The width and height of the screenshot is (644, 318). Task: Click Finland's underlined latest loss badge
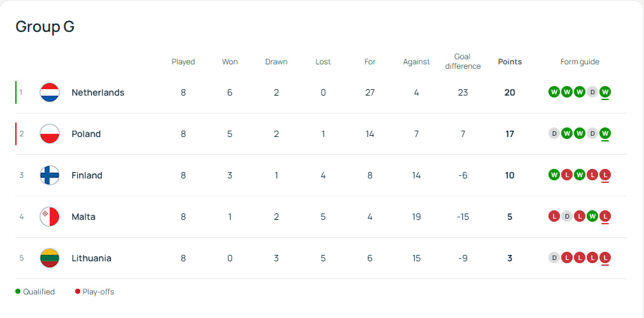[605, 175]
